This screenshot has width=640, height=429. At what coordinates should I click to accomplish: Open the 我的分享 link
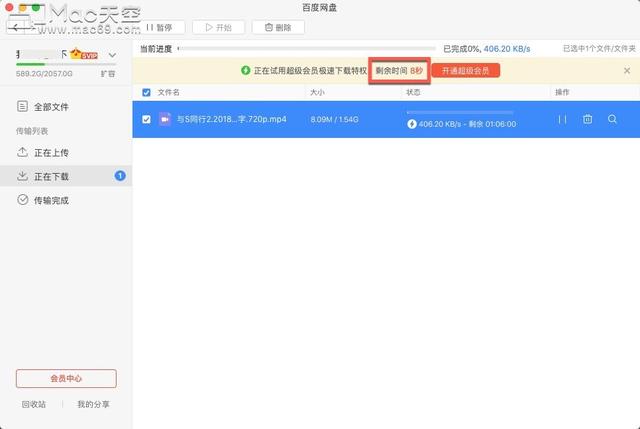coord(93,404)
